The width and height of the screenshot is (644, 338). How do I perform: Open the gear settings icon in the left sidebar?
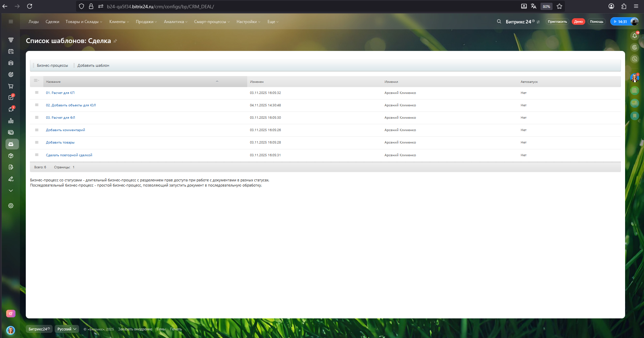pyautogui.click(x=11, y=206)
